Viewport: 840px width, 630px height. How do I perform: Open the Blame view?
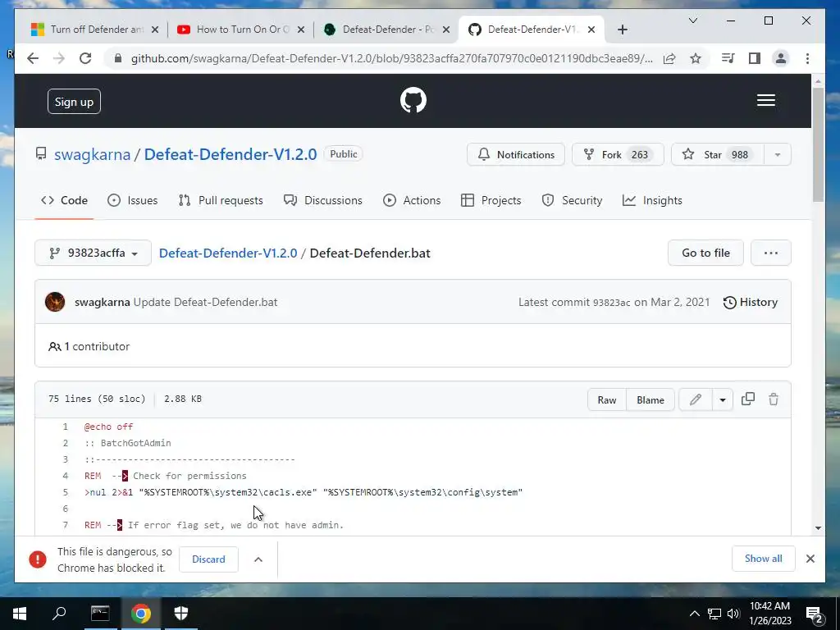(x=651, y=399)
